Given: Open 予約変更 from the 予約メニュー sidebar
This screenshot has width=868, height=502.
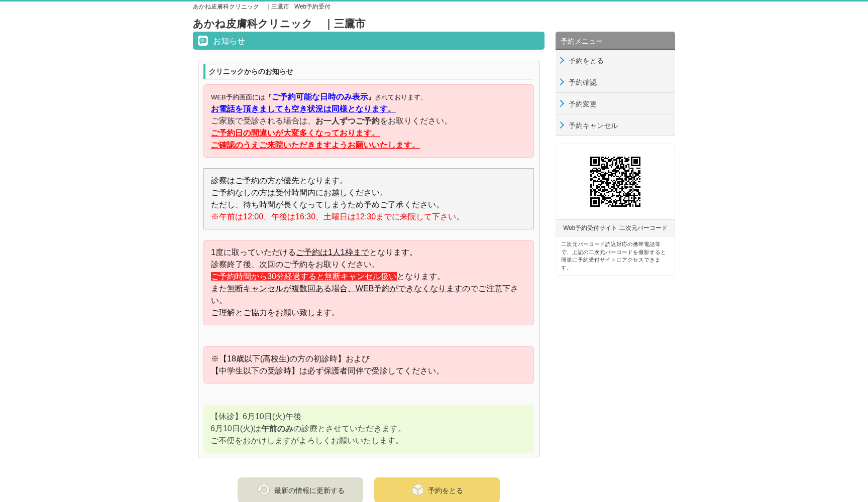Looking at the screenshot, I should 582,104.
